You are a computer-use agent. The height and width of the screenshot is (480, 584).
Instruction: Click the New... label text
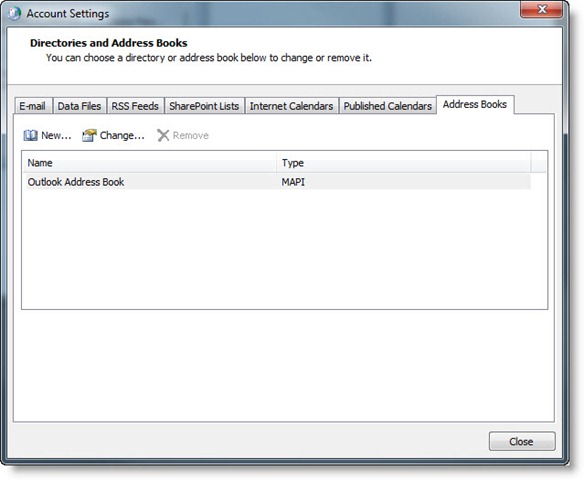[x=56, y=136]
